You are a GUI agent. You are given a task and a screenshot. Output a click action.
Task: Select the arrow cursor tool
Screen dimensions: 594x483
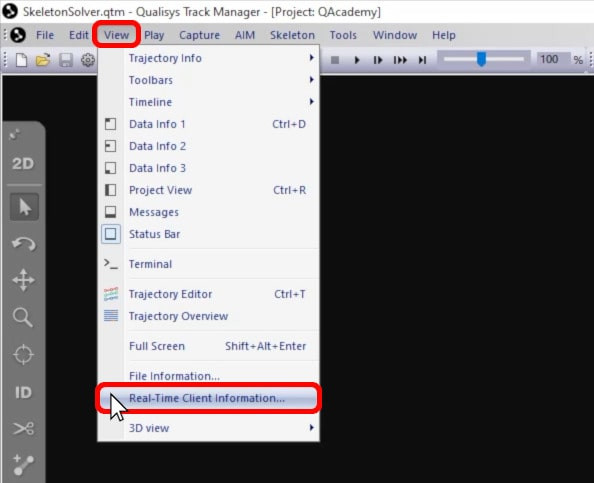coord(24,207)
